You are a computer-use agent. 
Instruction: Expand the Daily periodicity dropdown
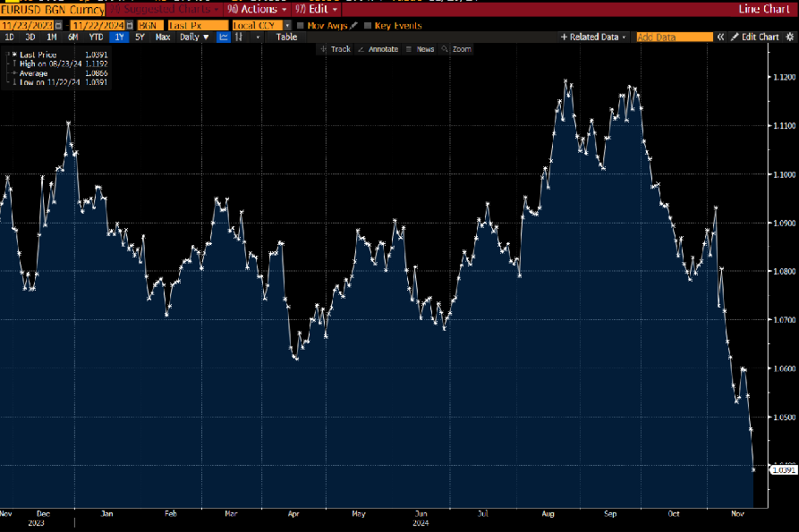194,38
